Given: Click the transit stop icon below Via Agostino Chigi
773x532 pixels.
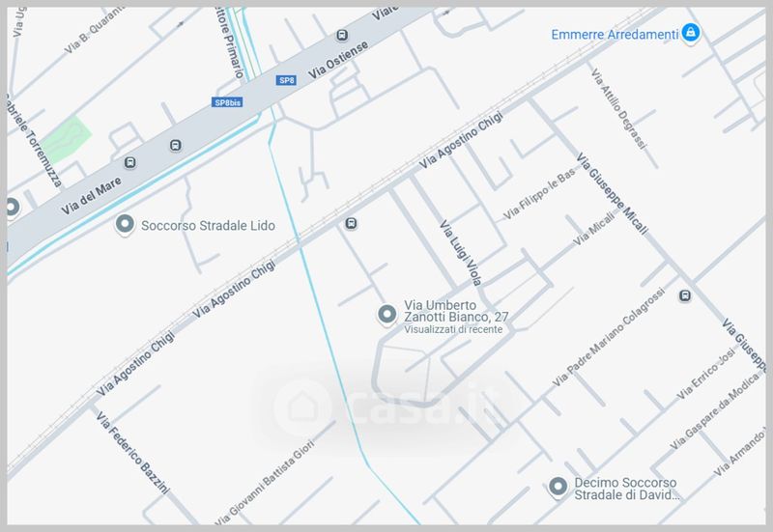Looking at the screenshot, I should (x=351, y=224).
